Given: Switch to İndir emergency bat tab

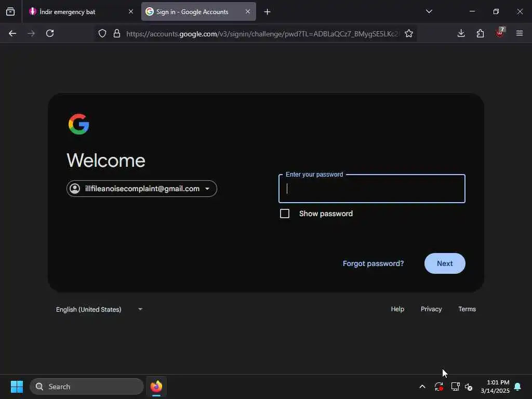Looking at the screenshot, I should [x=82, y=11].
